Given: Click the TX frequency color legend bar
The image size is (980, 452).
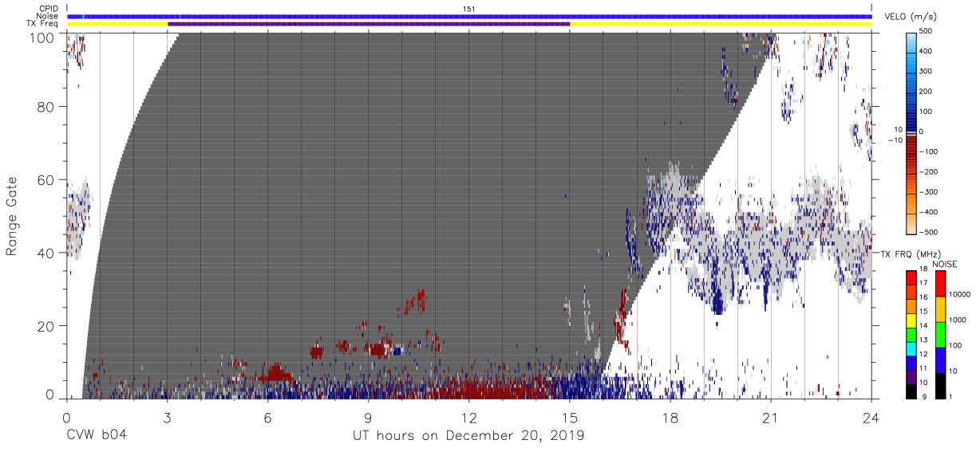Looking at the screenshot, I should coord(912,334).
